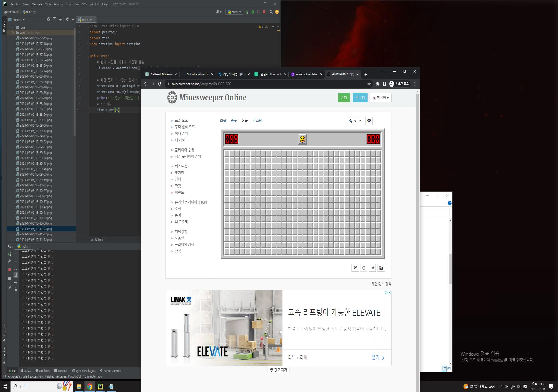Image resolution: width=558 pixels, height=392 pixels.
Task: Click the smiley face to restart game
Action: click(x=302, y=139)
